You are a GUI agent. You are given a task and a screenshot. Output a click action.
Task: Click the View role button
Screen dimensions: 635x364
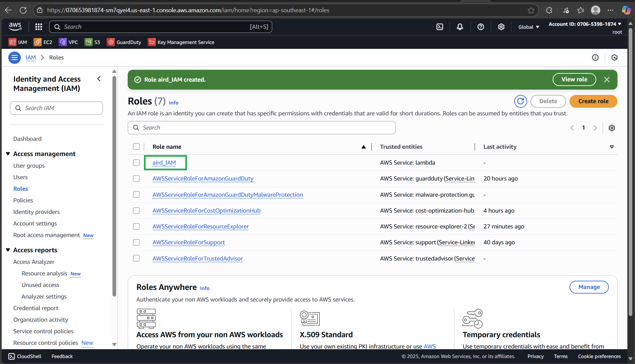[x=574, y=79]
